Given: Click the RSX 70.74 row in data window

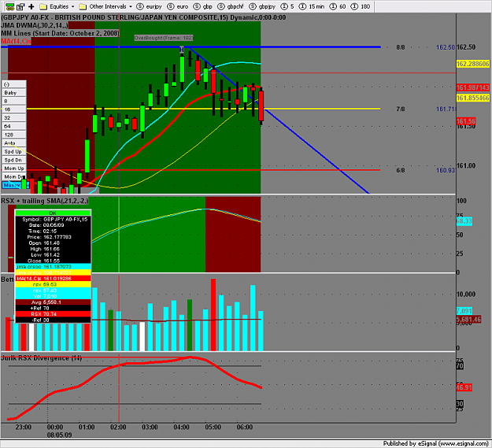Looking at the screenshot, I should coord(53,314).
